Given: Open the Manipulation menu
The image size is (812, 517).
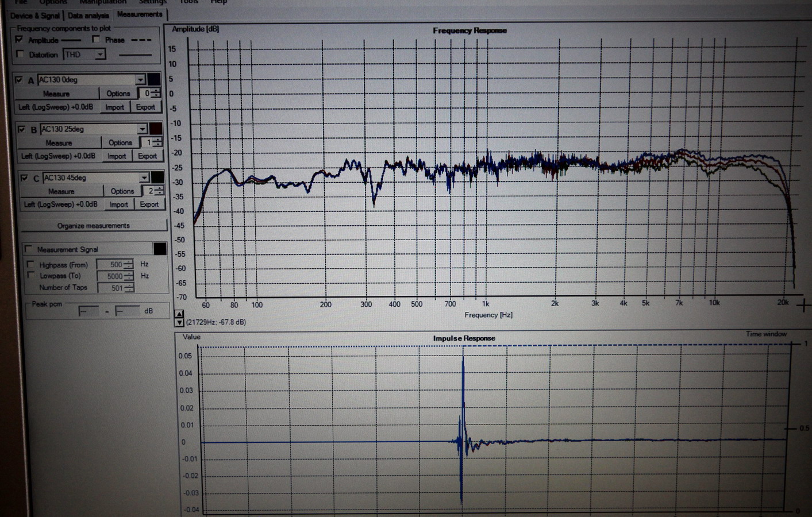Looking at the screenshot, I should pos(103,2).
